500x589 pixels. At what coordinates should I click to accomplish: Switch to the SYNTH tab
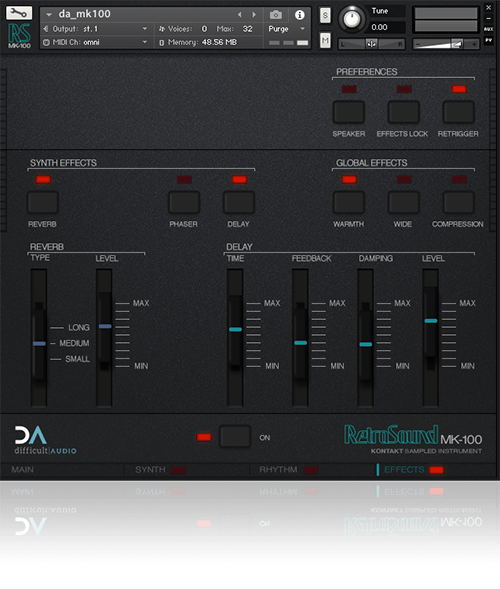[x=150, y=470]
